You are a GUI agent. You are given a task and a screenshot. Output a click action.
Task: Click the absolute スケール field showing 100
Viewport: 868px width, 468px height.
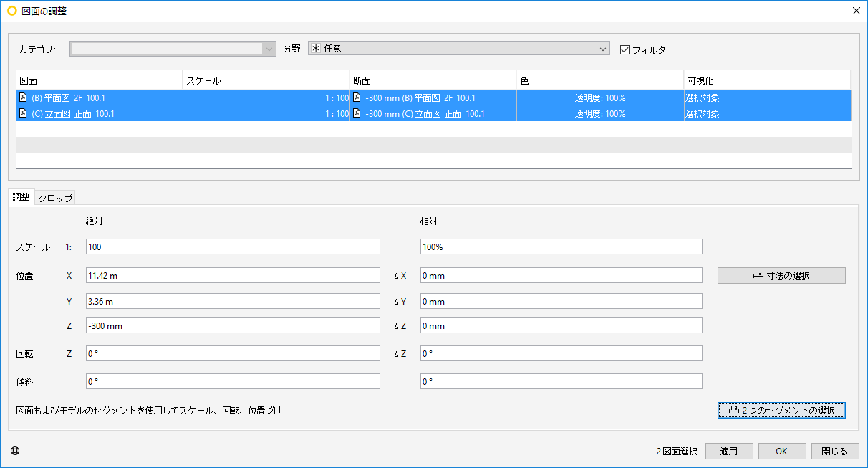click(233, 247)
